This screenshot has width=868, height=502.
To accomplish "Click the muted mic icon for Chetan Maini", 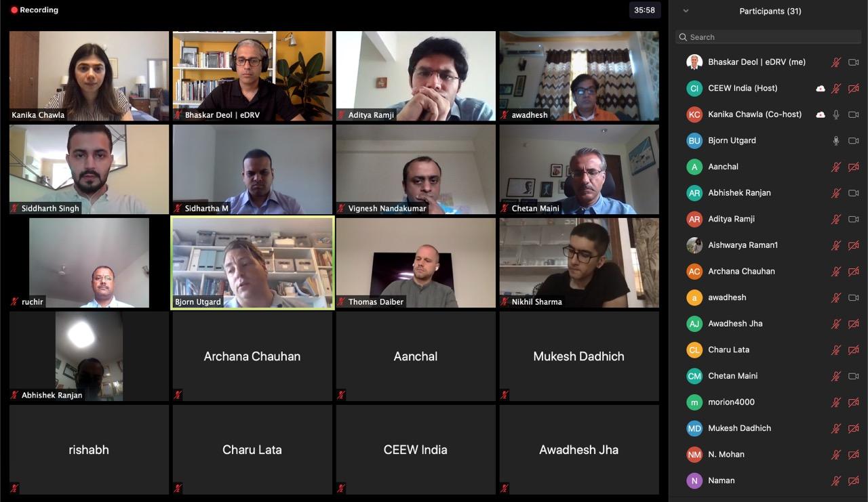I will pyautogui.click(x=836, y=376).
